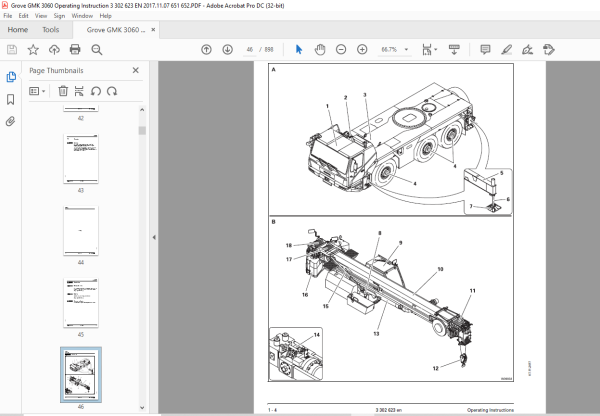Image resolution: width=600 pixels, height=416 pixels.
Task: Open the File menu
Action: coord(8,16)
